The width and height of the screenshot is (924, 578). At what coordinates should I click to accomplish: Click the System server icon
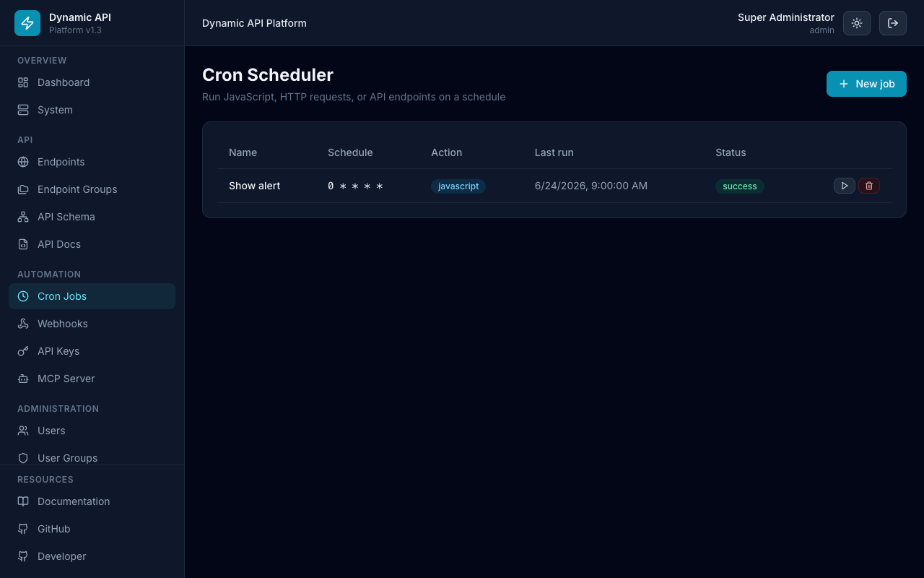click(x=23, y=110)
